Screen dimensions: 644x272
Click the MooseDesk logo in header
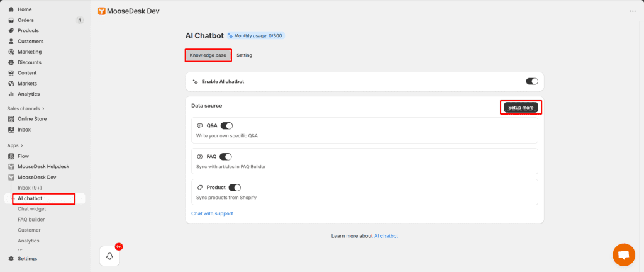(101, 11)
